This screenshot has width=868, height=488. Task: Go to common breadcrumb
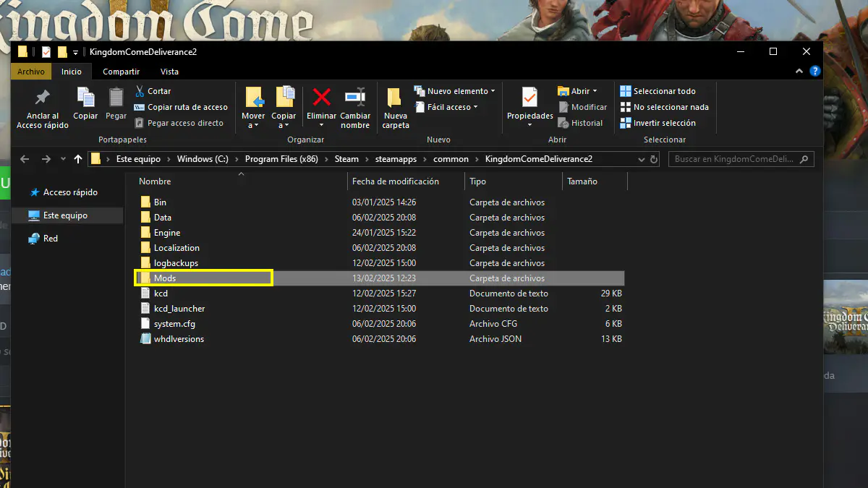451,159
